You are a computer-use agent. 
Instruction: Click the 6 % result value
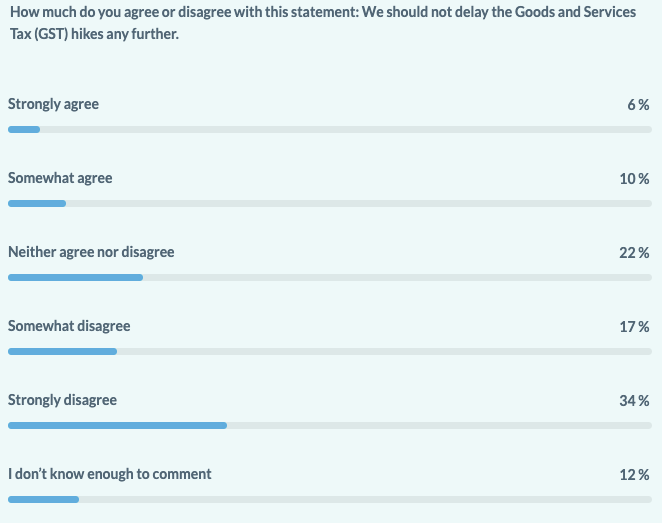pos(638,105)
